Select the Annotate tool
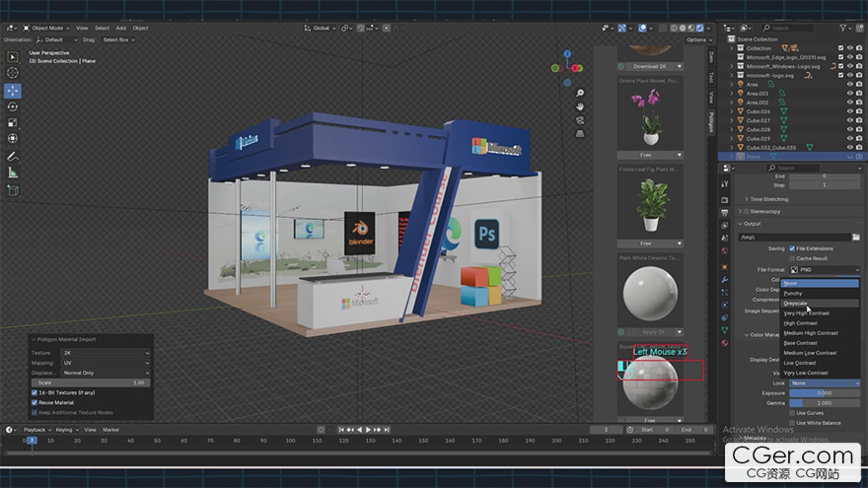Screen dimensions: 868x488 point(12,157)
